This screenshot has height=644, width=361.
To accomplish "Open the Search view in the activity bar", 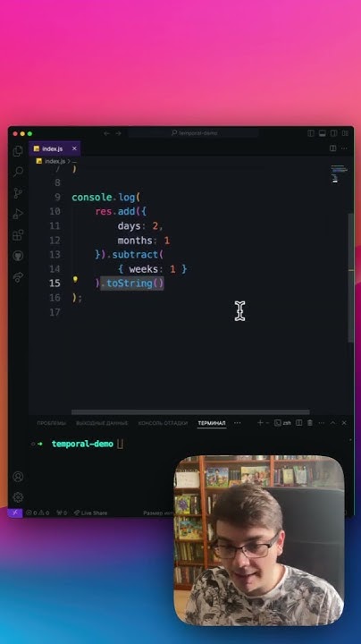I will [18, 172].
